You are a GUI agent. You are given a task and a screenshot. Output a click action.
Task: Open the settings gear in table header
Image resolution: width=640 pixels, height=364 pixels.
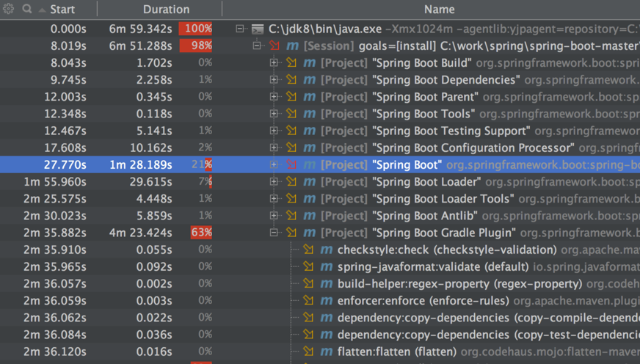tap(8, 9)
